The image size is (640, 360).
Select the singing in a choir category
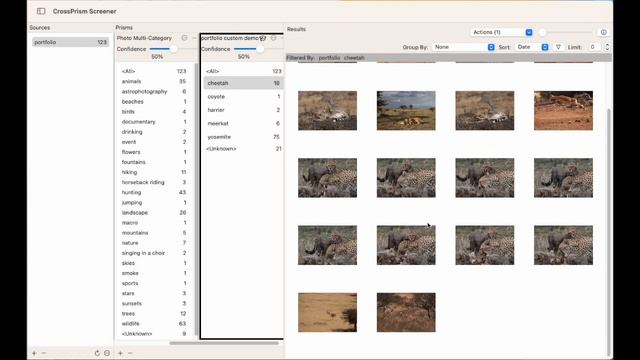click(153, 253)
